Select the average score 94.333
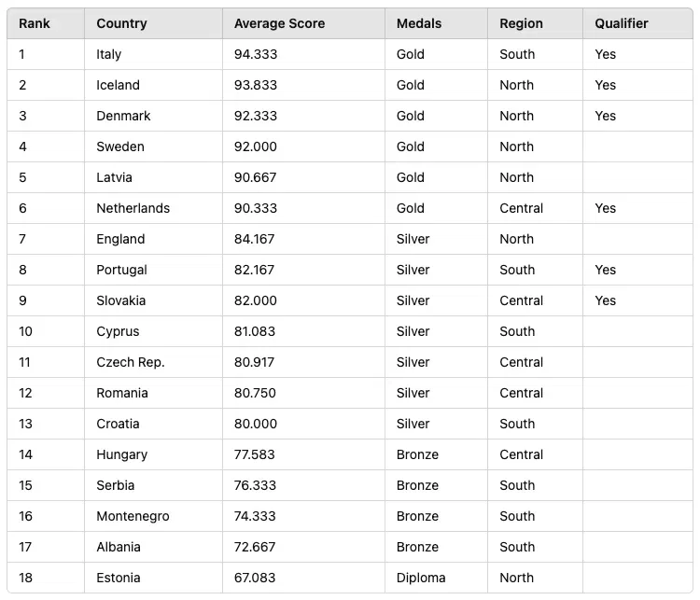700x600 pixels. [x=256, y=54]
